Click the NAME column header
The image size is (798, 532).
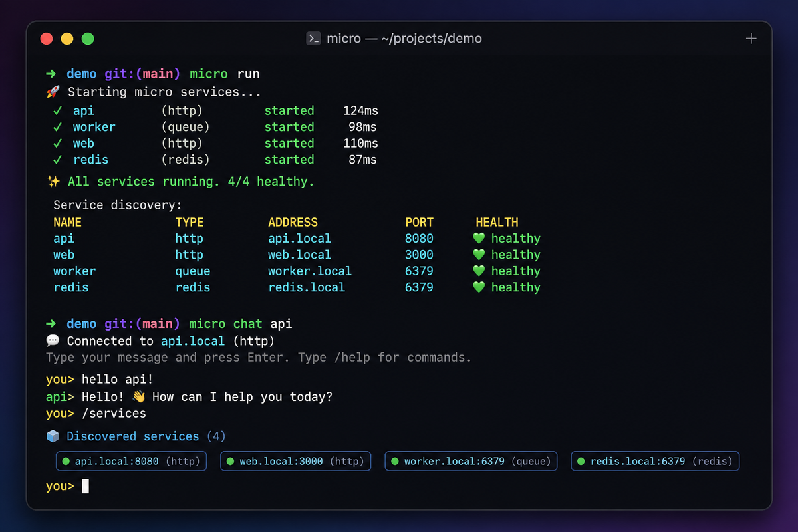tap(68, 223)
